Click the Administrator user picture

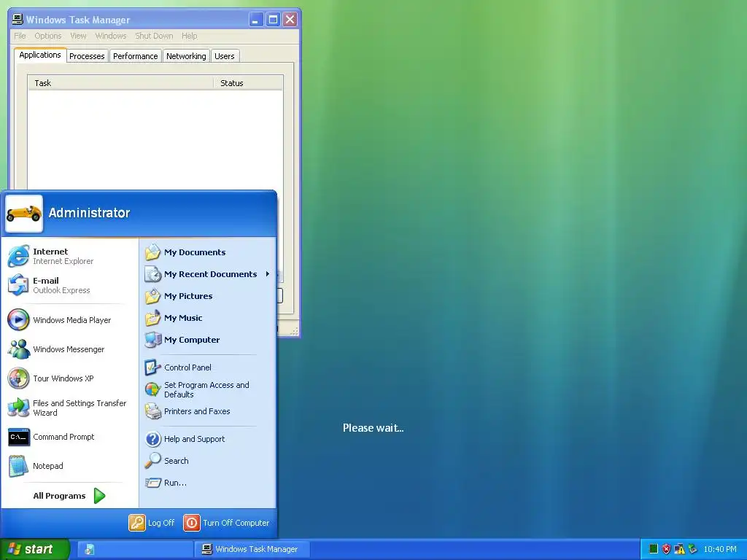tap(24, 214)
